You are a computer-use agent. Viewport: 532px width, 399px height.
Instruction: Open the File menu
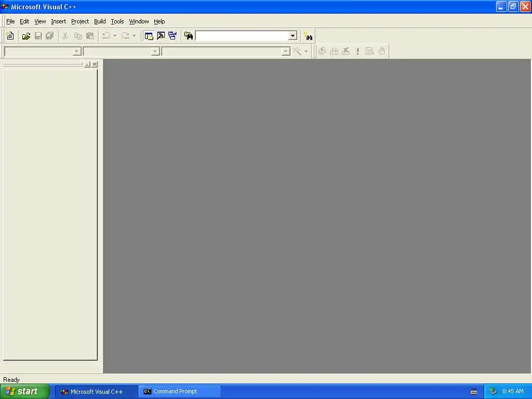pyautogui.click(x=10, y=21)
